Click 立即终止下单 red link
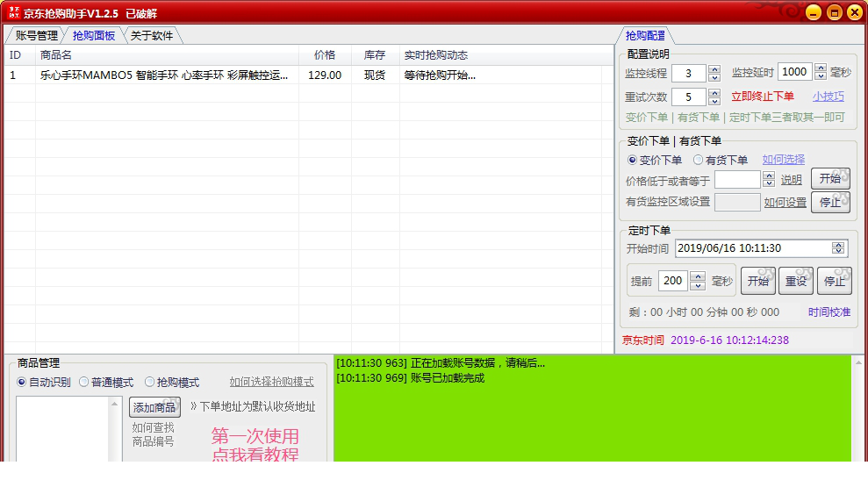 [763, 97]
